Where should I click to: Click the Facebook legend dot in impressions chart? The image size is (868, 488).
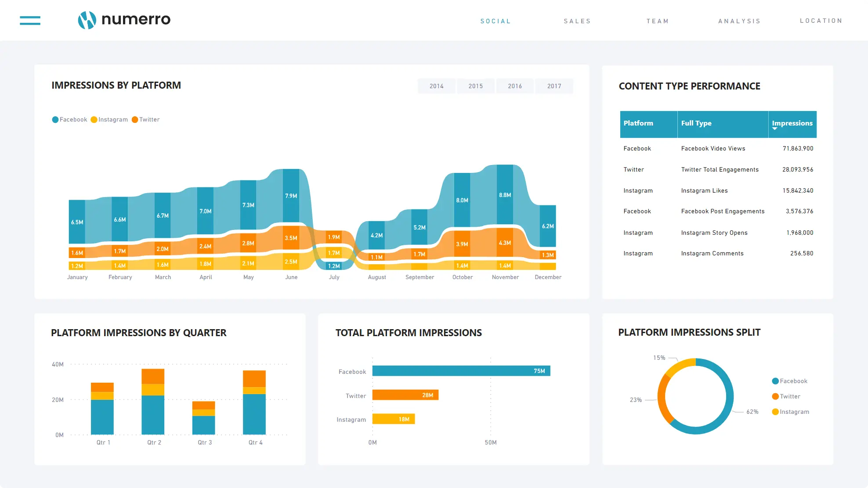click(x=55, y=120)
